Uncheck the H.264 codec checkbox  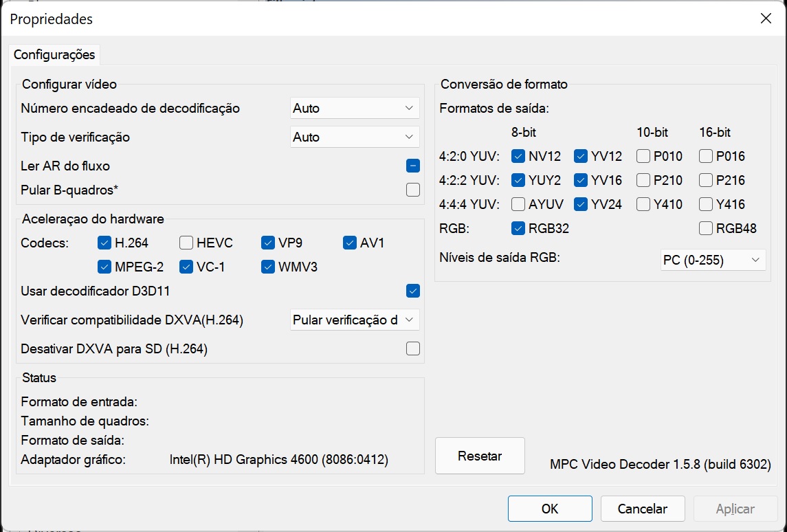[x=104, y=243]
